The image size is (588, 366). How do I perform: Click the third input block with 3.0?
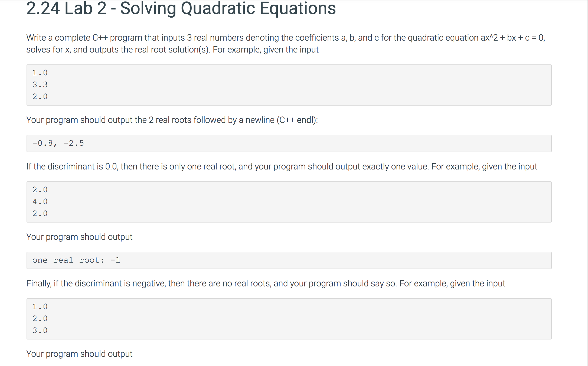pos(289,319)
